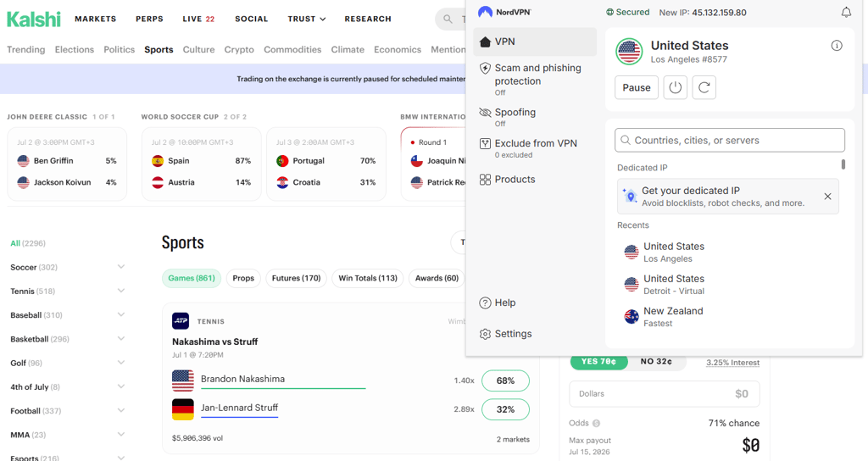Open the server info icon
Viewport: 868px width, 461px height.
[x=837, y=46]
